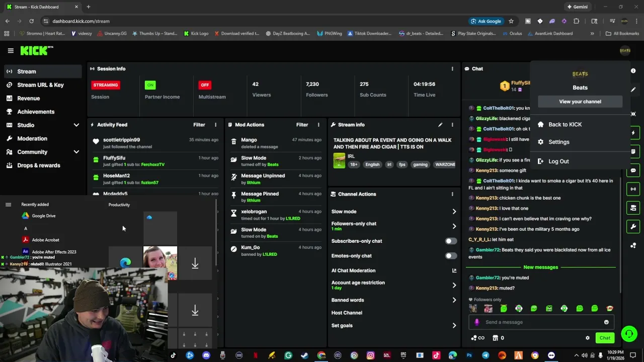Image resolution: width=644 pixels, height=362 pixels.
Task: Open the emoji picker in chat input
Action: pyautogui.click(x=606, y=322)
